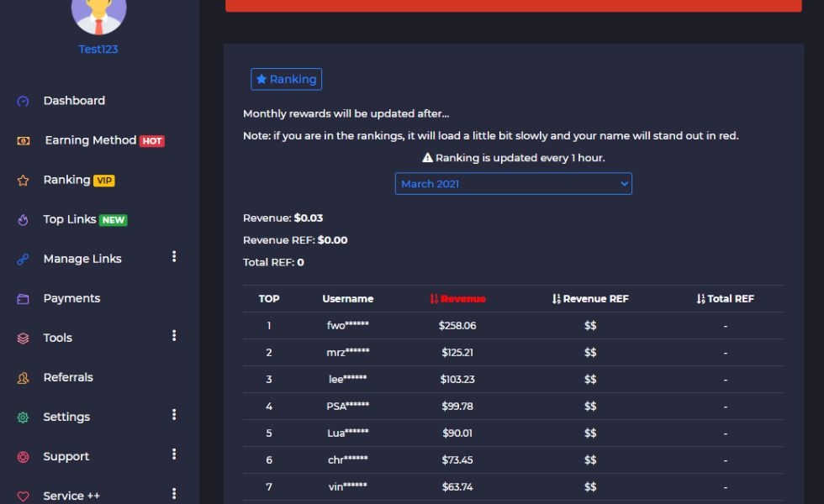Screen dimensions: 824x504
Task: Click username Lua****** in table
Action: [348, 433]
